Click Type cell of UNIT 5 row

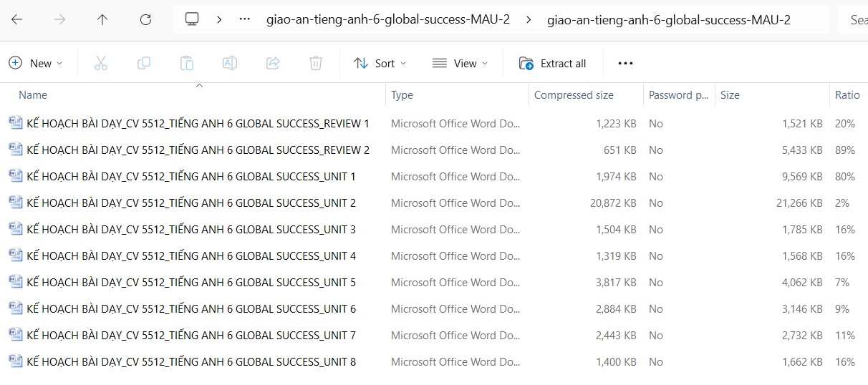tap(455, 282)
